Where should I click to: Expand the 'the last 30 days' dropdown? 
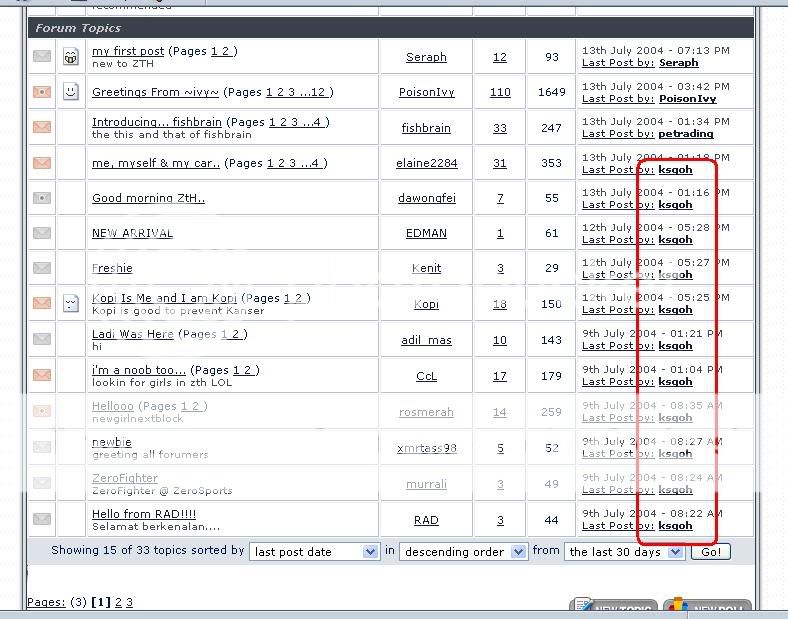625,552
